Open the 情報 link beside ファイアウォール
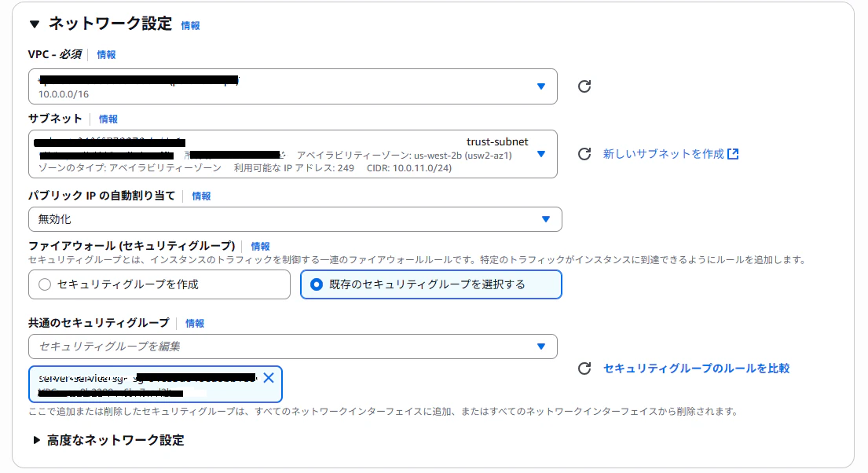 tap(260, 247)
